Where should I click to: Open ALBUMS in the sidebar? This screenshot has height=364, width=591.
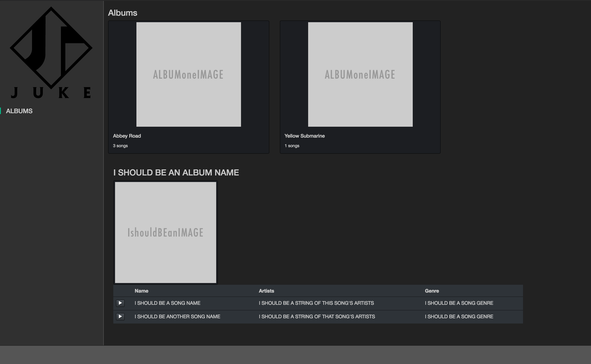[19, 111]
